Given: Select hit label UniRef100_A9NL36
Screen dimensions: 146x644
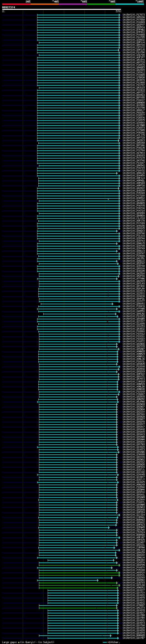Looking at the screenshot, I should tap(134, 359).
